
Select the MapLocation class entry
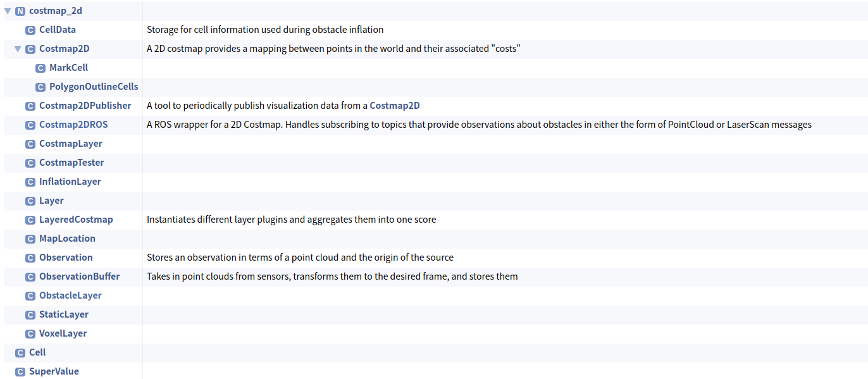tap(68, 239)
